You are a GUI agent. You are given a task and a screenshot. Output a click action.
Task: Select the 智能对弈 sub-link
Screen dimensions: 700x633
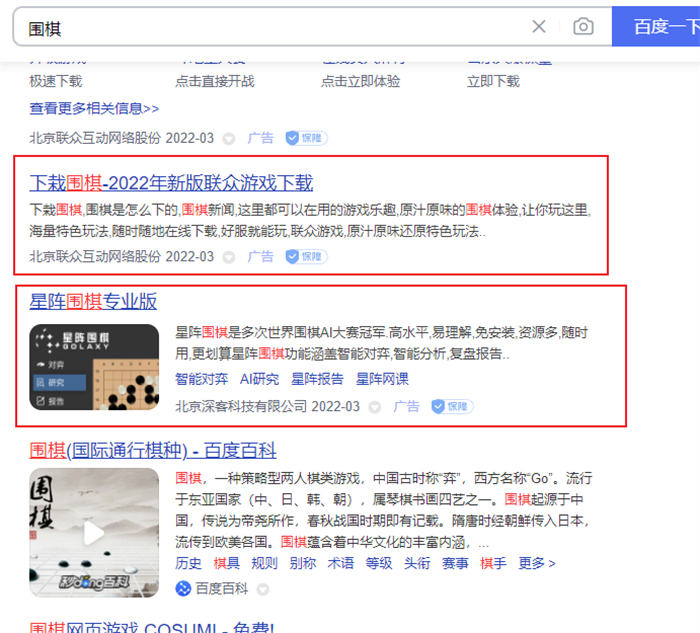coord(201,379)
